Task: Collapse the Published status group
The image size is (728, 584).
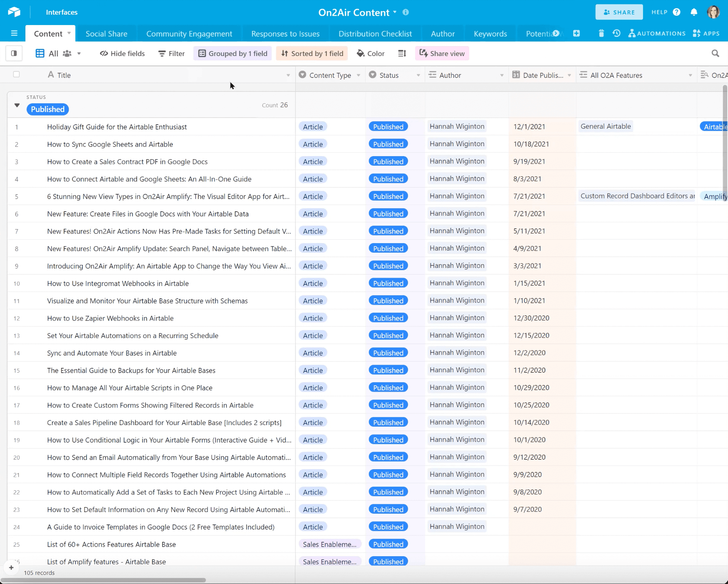Action: (17, 105)
